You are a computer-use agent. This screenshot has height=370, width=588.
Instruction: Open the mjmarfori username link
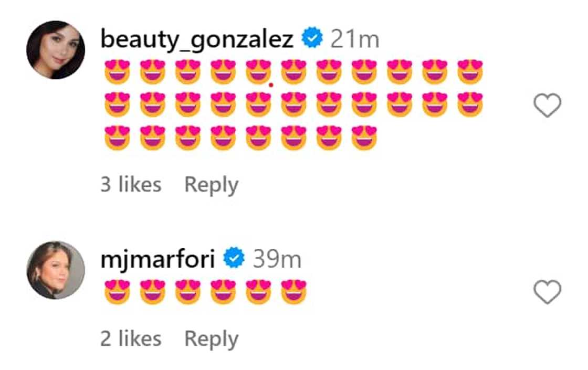click(157, 260)
